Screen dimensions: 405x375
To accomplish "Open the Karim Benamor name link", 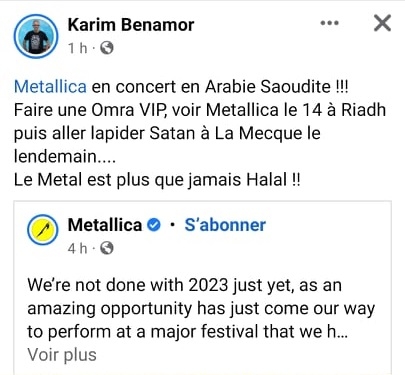I will tap(131, 25).
